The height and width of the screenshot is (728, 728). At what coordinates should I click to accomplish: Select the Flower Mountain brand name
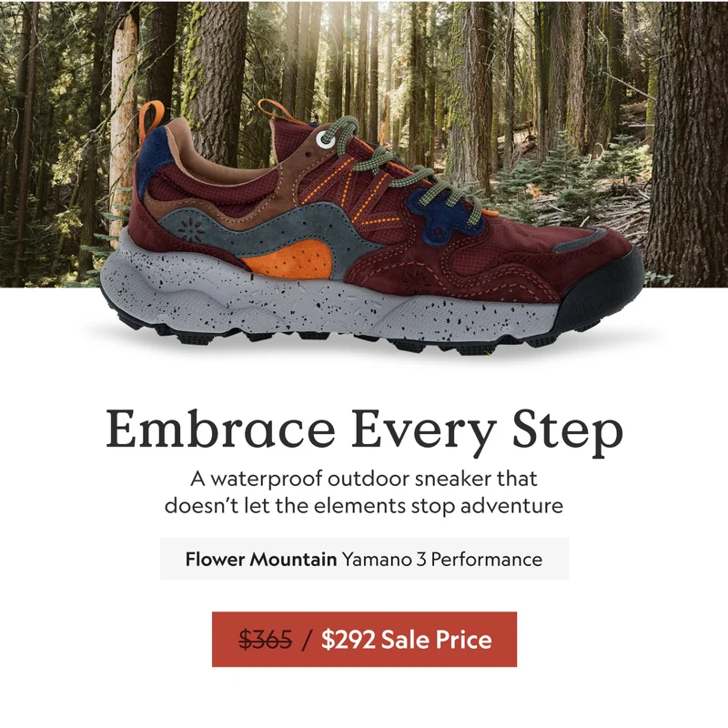pyautogui.click(x=261, y=559)
